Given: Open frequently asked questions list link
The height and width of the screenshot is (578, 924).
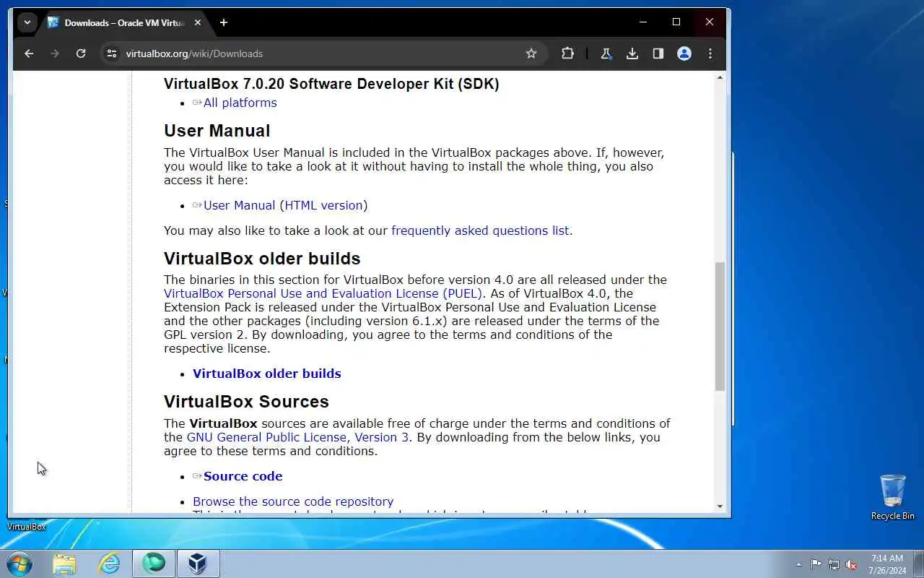Looking at the screenshot, I should click(480, 230).
